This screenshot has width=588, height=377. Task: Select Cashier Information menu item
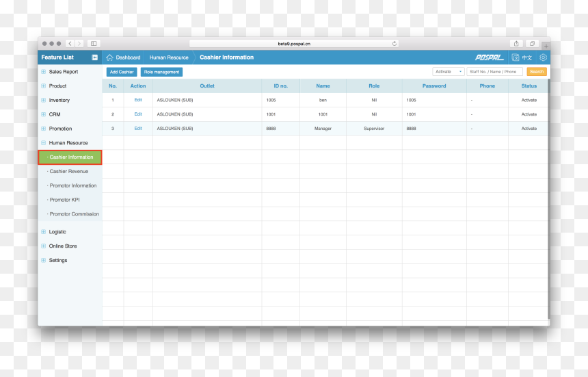(70, 157)
